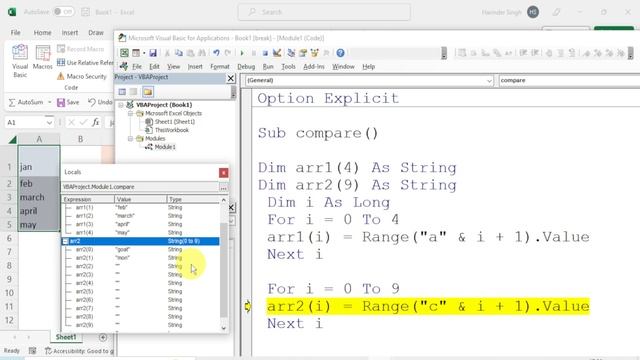Open the AutoSum dropdown arrow
640x360 pixels.
[50, 102]
